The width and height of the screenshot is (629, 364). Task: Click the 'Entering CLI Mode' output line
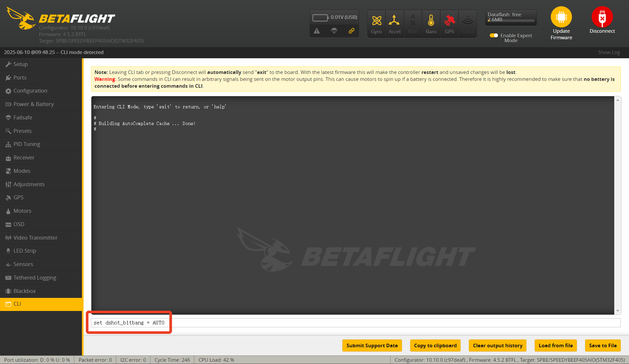tap(160, 107)
